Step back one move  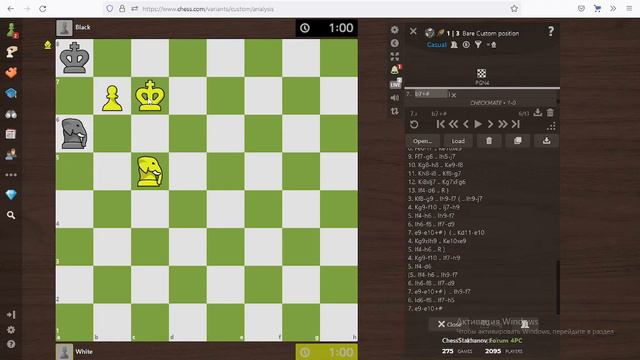tap(466, 124)
